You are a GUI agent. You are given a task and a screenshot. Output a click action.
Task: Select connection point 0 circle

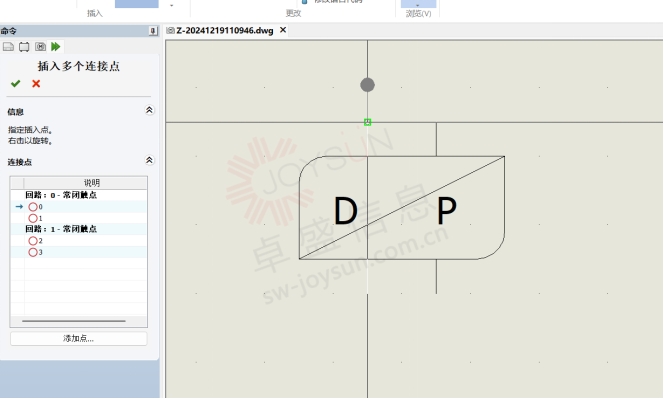pos(33,207)
